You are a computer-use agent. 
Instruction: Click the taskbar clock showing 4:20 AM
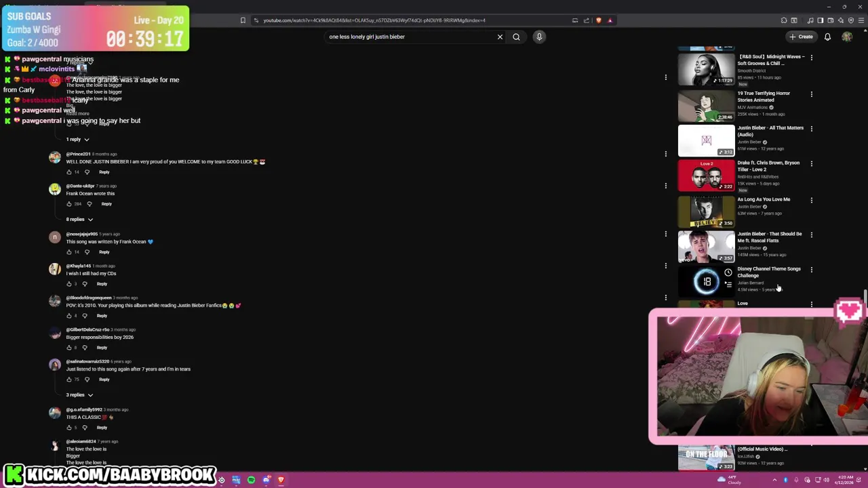point(844,480)
